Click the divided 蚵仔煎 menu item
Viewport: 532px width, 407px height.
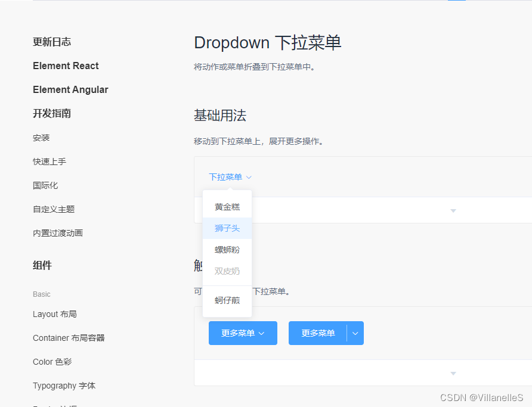pos(227,300)
